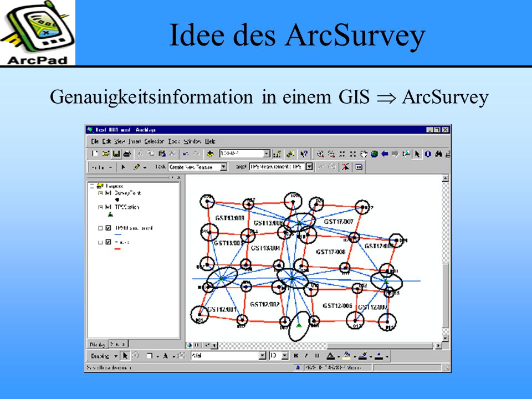Open the Insert menu
532x399 pixels.
tap(135, 141)
